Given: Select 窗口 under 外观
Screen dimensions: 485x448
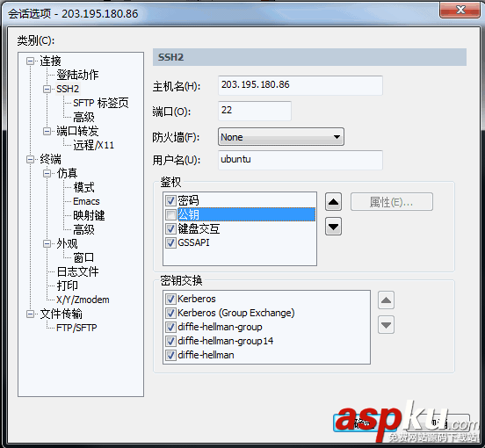Looking at the screenshot, I should click(83, 257).
